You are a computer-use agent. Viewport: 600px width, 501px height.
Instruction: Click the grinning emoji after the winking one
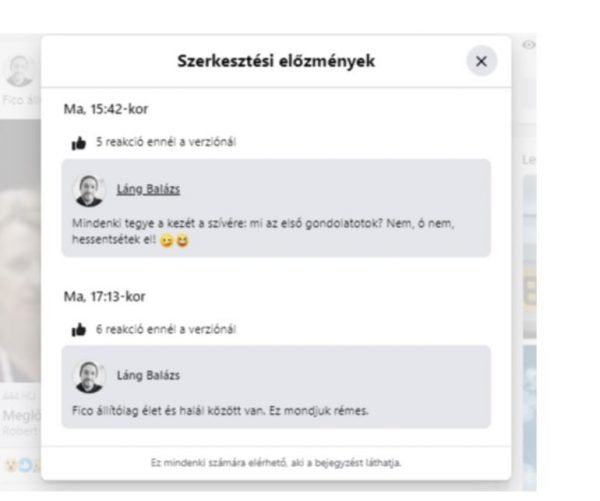182,241
